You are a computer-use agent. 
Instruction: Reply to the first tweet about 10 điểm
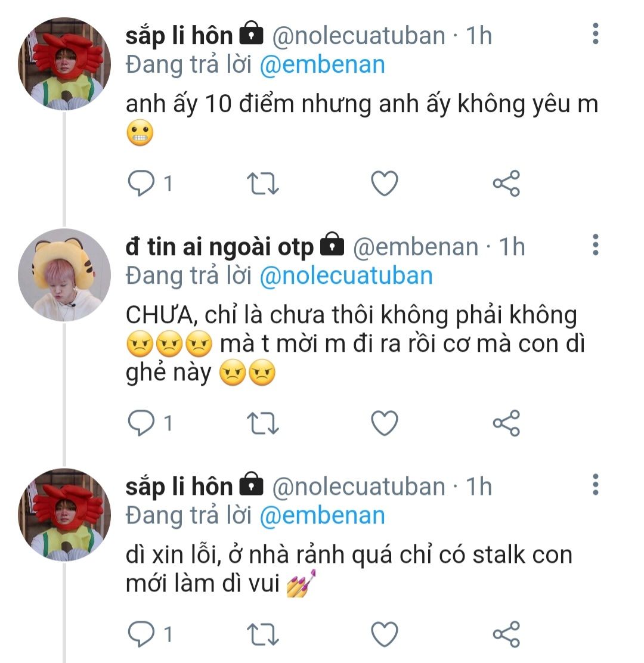[x=142, y=184]
